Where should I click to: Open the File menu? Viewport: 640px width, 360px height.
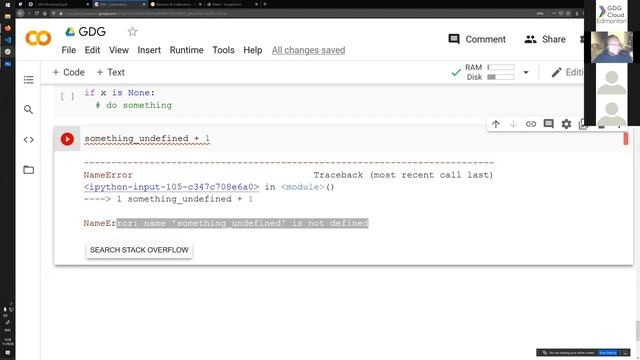coord(69,50)
